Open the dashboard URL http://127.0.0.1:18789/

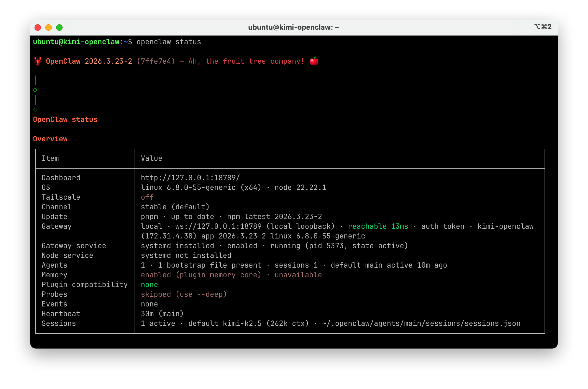(190, 178)
